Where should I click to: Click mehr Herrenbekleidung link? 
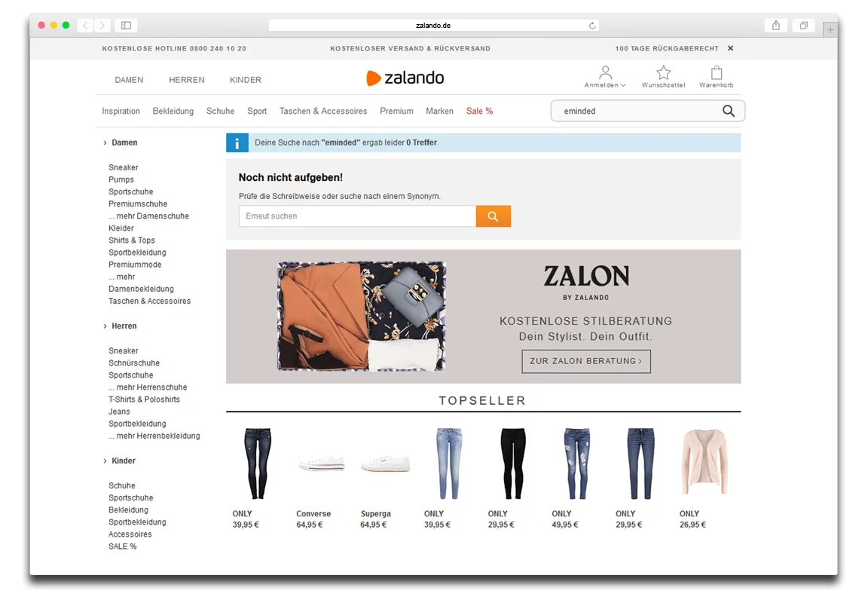154,436
